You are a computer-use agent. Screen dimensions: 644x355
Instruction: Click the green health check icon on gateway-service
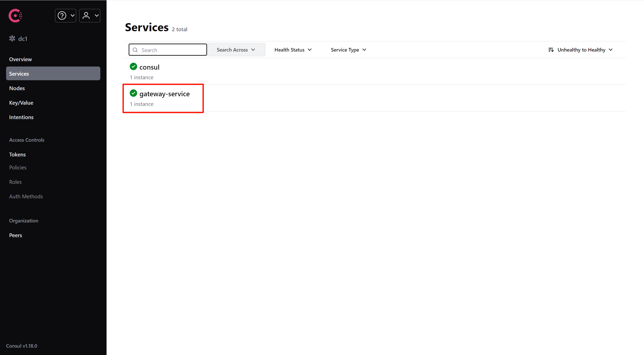[x=133, y=93]
